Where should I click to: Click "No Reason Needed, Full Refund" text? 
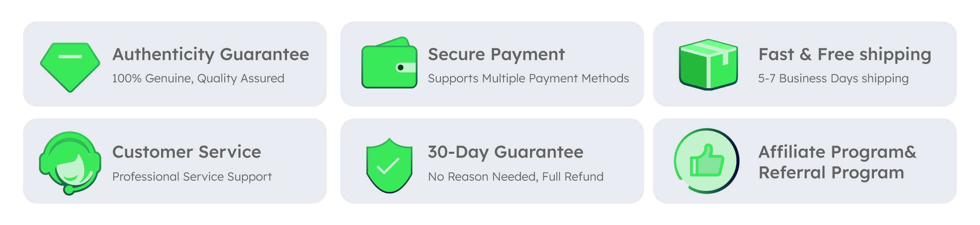515,177
